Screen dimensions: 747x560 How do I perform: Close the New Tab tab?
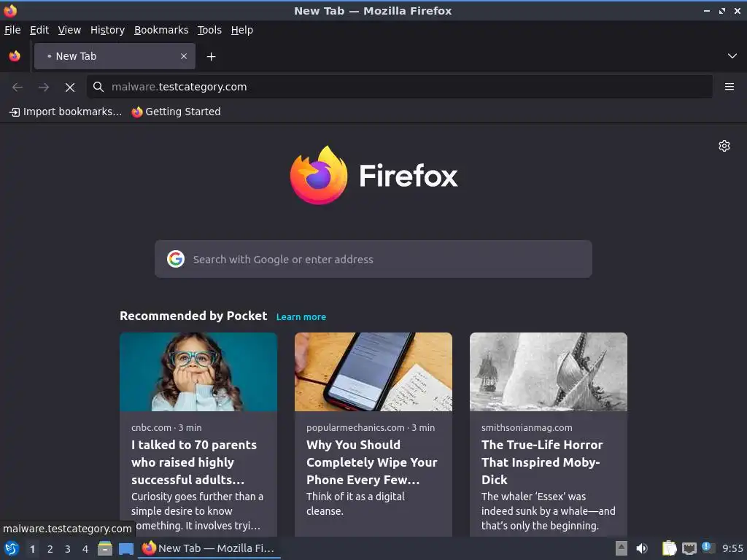click(184, 56)
